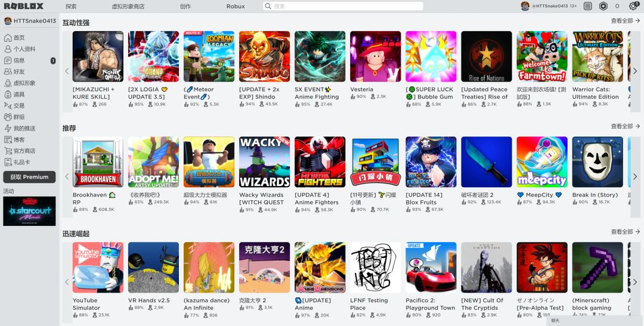644x326 pixels.
Task: Open 道具 (Inventory) in the left sidebar
Action: click(x=18, y=94)
